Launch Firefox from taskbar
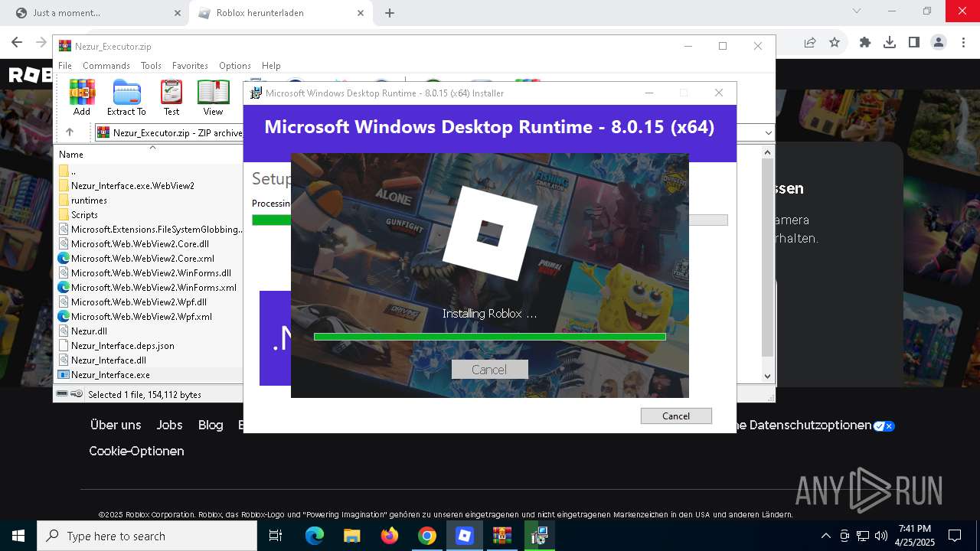 click(x=390, y=536)
